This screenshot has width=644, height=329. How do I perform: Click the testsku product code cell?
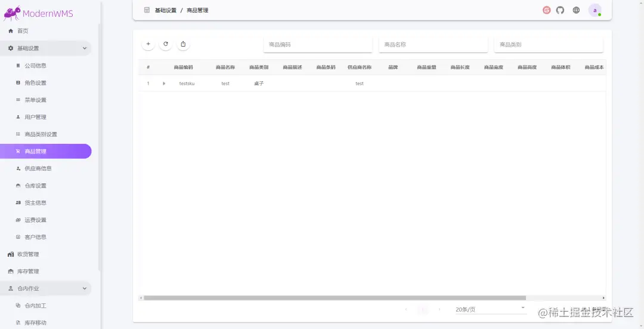(187, 84)
